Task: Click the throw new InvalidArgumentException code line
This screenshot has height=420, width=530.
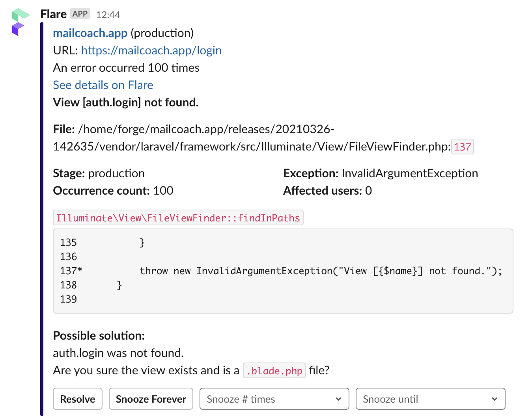Action: [x=321, y=271]
